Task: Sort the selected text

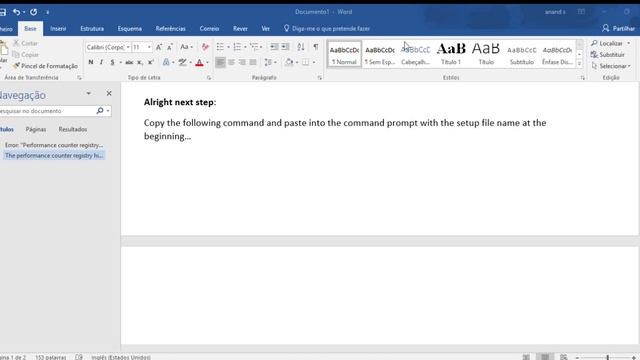Action: 301,47
